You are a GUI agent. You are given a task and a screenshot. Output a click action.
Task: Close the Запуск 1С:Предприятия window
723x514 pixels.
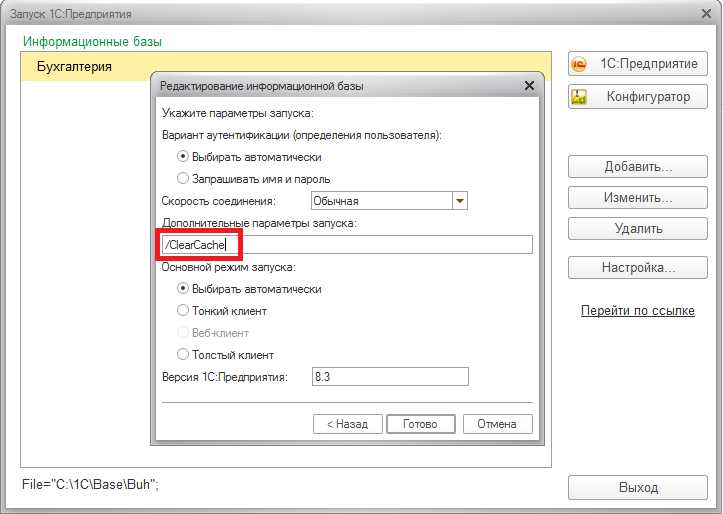pos(706,14)
